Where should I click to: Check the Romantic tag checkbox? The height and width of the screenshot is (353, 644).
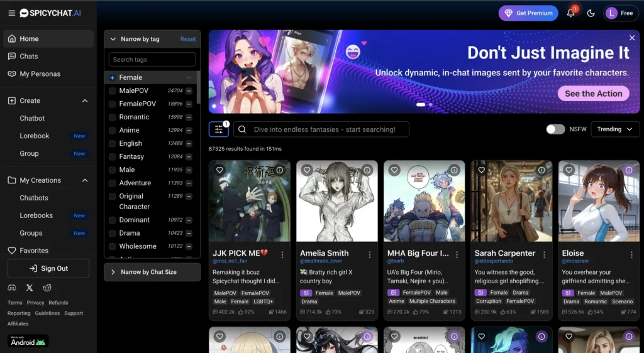[x=112, y=117]
